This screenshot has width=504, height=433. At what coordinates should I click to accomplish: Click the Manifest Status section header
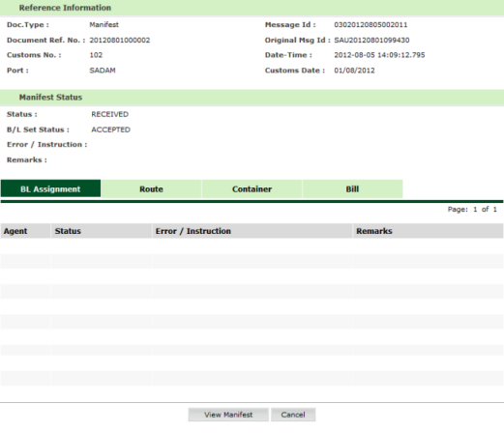point(50,98)
